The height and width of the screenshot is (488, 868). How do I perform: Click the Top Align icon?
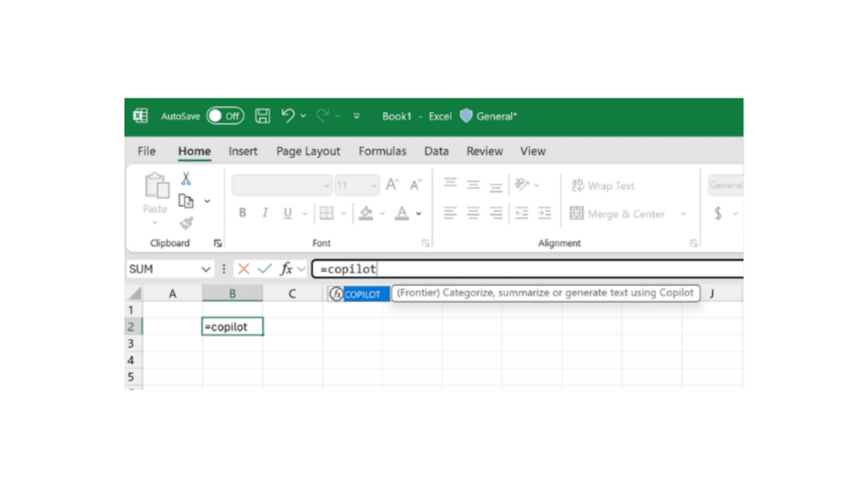tap(450, 184)
